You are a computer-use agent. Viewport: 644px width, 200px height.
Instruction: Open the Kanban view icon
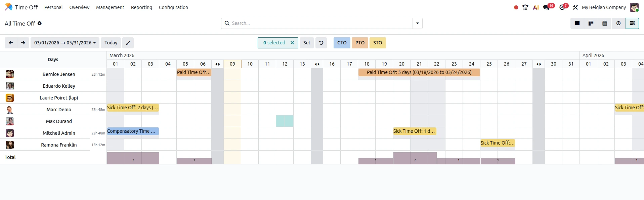coord(591,23)
